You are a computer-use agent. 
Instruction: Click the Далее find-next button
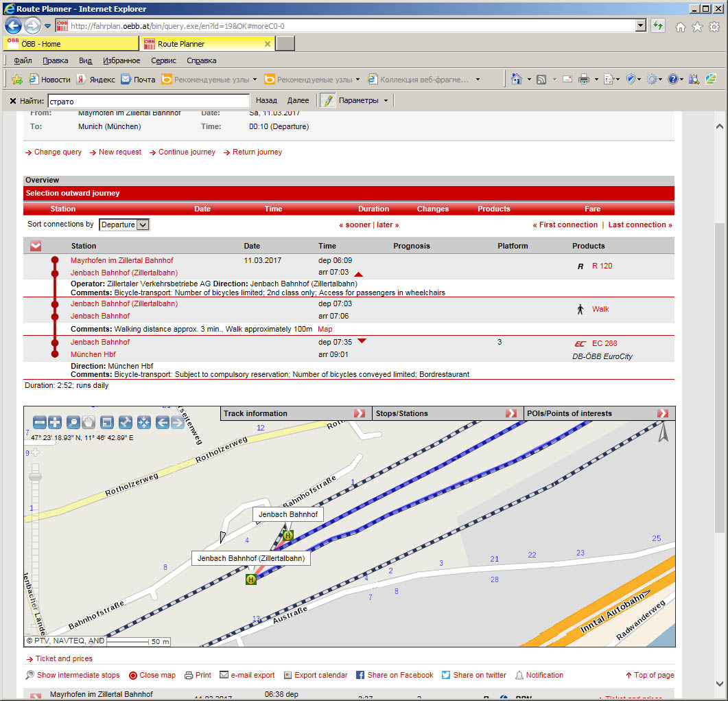tap(298, 100)
